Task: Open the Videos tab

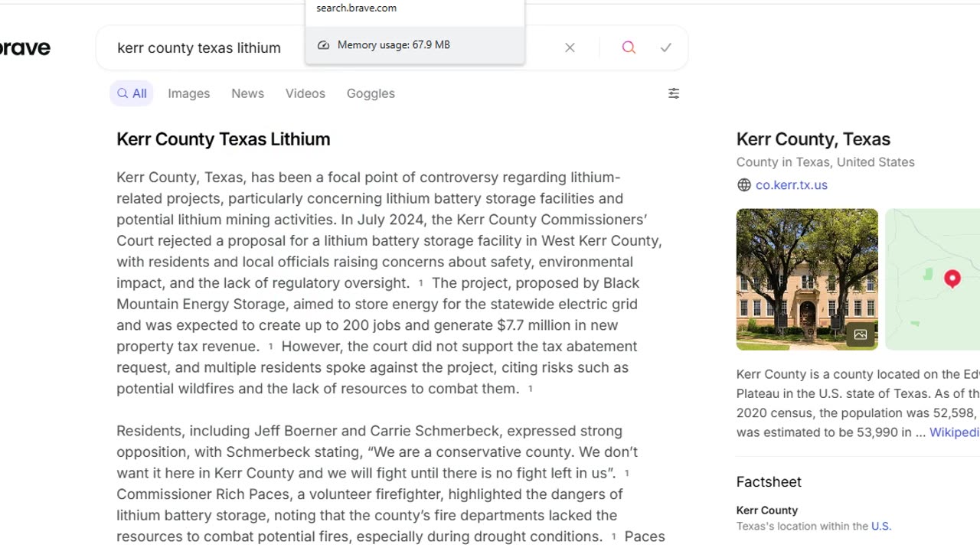Action: (x=305, y=93)
